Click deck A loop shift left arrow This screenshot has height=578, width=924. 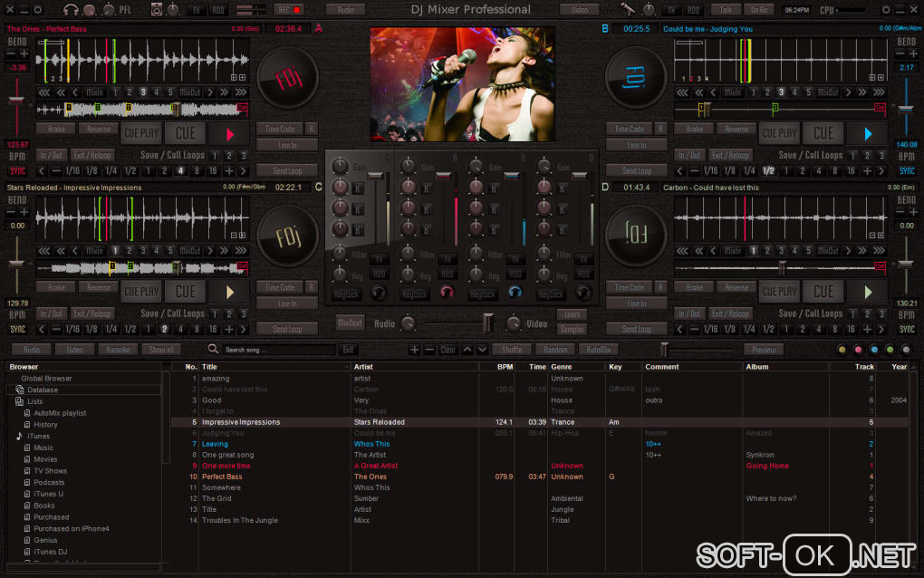click(42, 171)
